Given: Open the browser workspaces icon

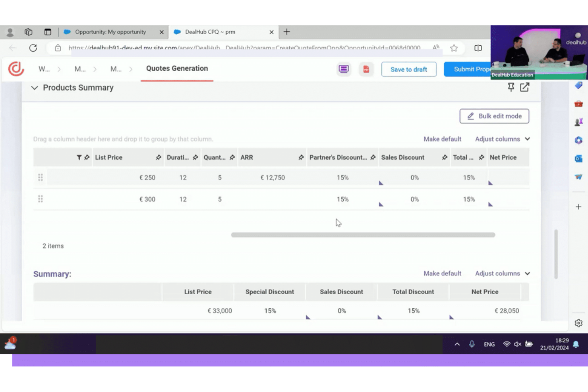Looking at the screenshot, I should (x=28, y=32).
